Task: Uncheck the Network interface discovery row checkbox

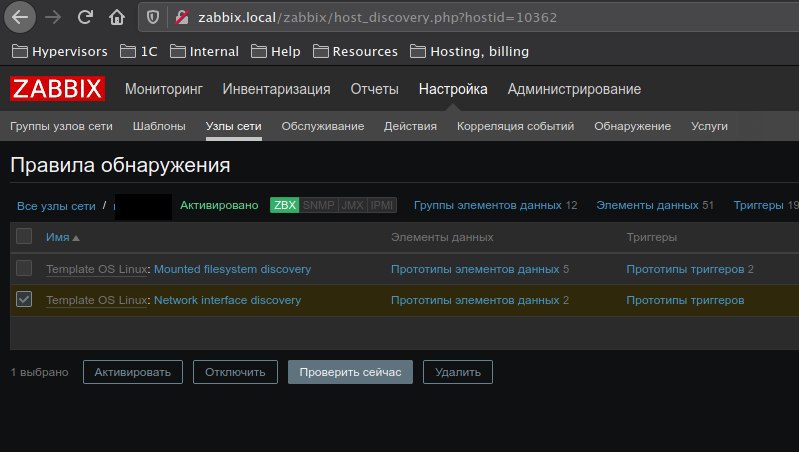Action: pyautogui.click(x=24, y=299)
